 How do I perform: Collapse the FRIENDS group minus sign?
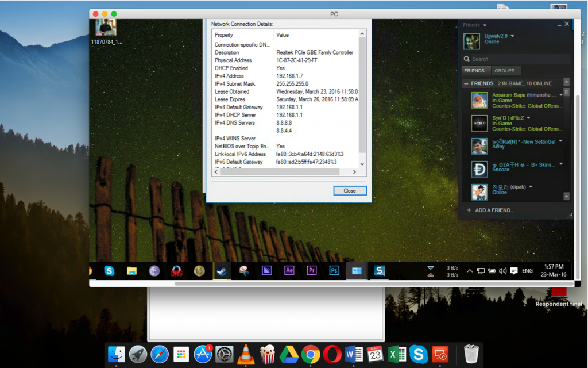(466, 83)
